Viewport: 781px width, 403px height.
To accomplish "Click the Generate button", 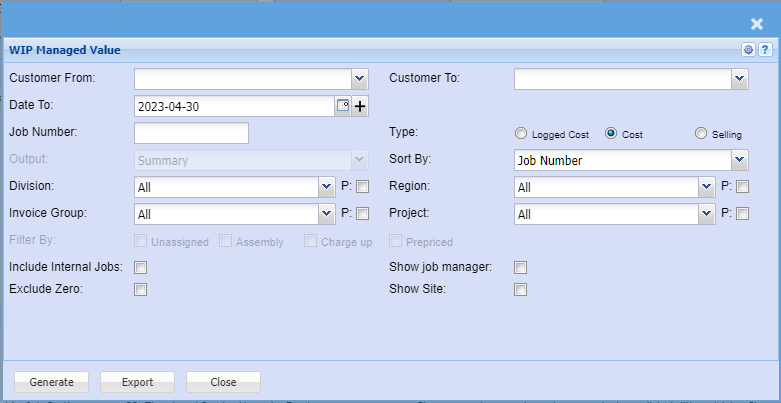I will 51,382.
